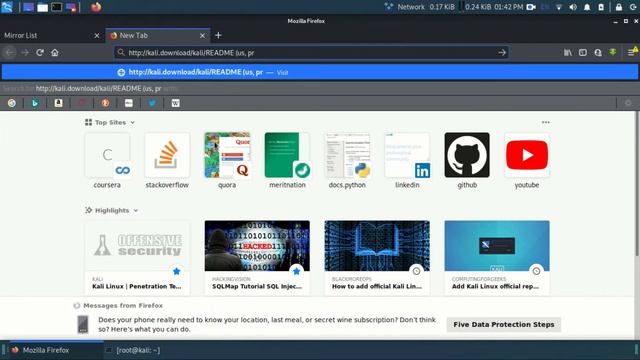
Task: Open the terminal emulator panel launcher
Action: coord(57,7)
